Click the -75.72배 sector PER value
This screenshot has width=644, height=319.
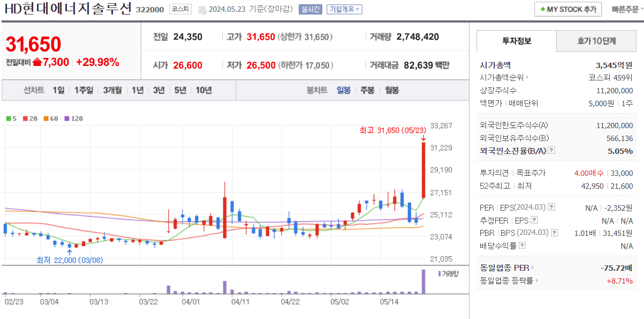tap(616, 267)
